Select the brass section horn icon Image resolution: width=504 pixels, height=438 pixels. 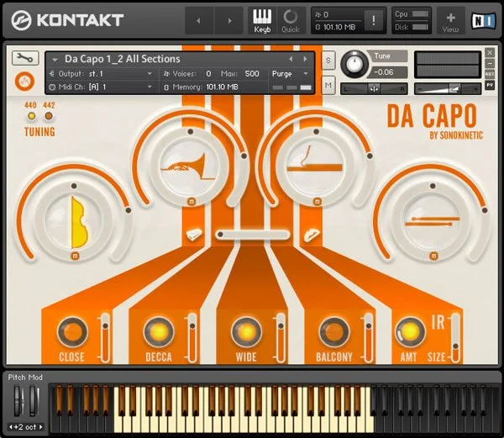tap(187, 167)
